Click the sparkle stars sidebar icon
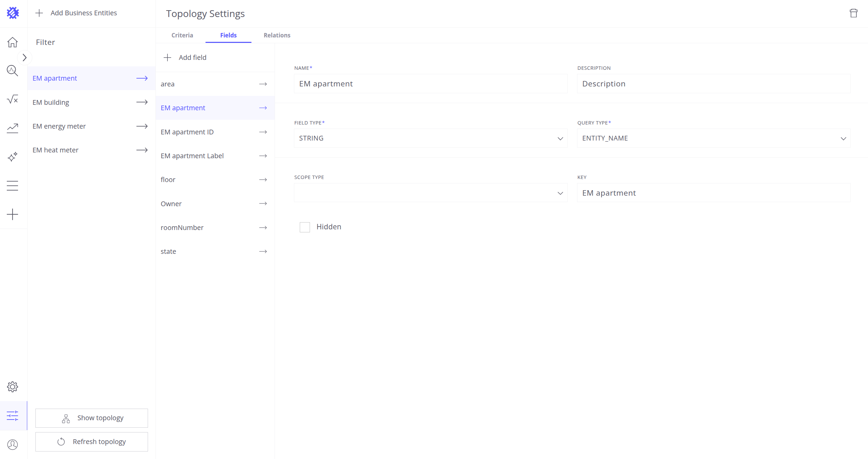 point(13,157)
